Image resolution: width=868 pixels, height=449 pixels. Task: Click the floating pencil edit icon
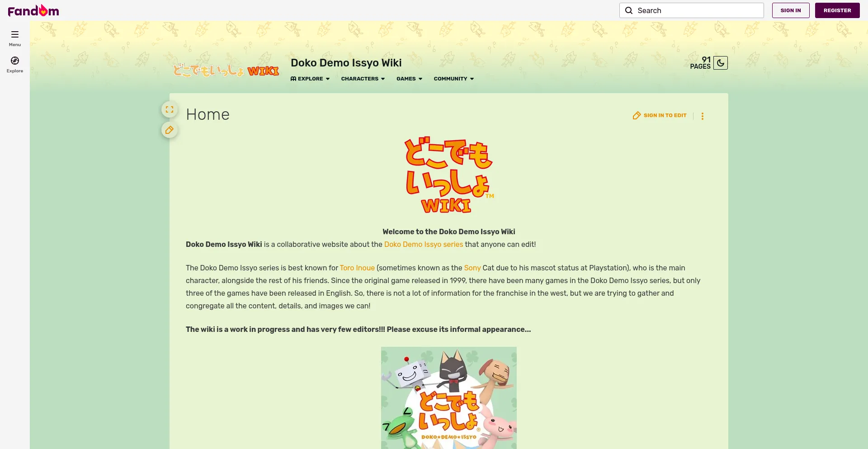[170, 130]
